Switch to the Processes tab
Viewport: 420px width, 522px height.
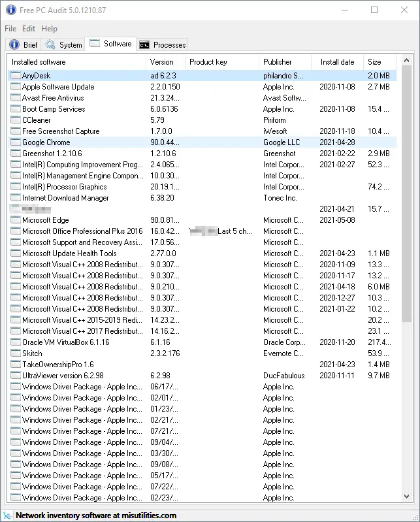[x=163, y=44]
